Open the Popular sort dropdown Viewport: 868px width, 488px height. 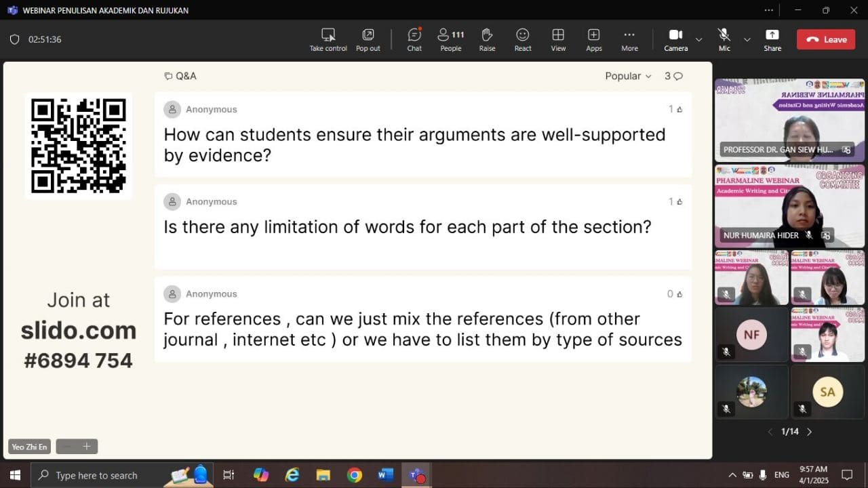(628, 76)
